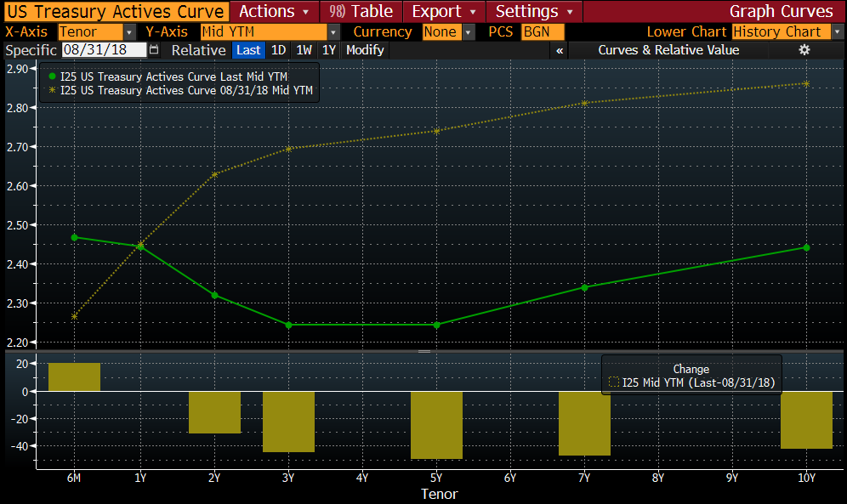Screen dimensions: 847x504
Task: Open the Settings menu
Action: coord(534,11)
